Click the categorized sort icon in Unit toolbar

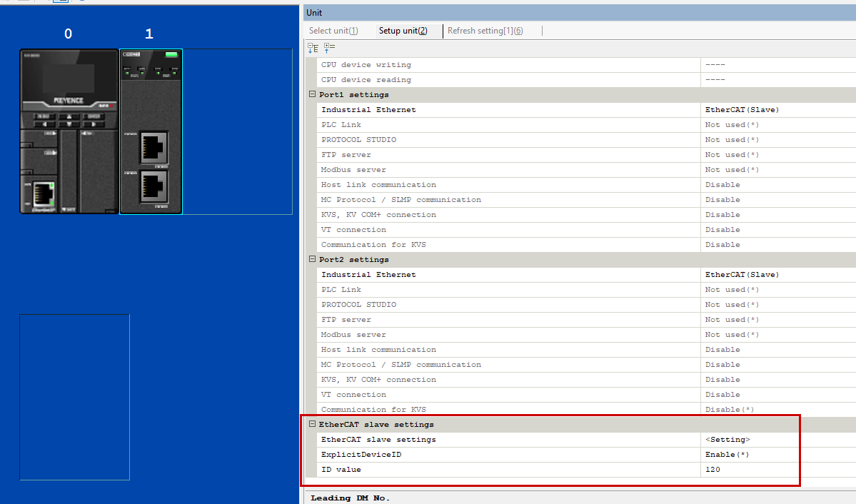point(313,48)
